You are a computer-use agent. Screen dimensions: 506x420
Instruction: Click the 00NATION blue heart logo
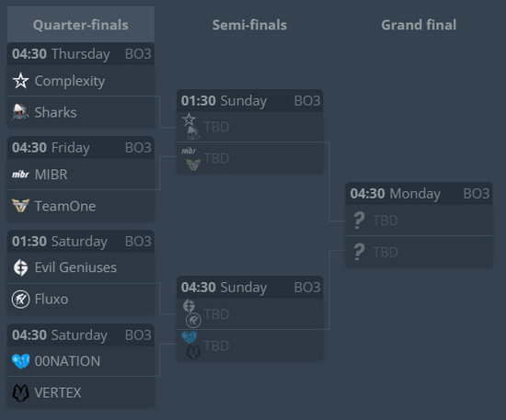(20, 361)
